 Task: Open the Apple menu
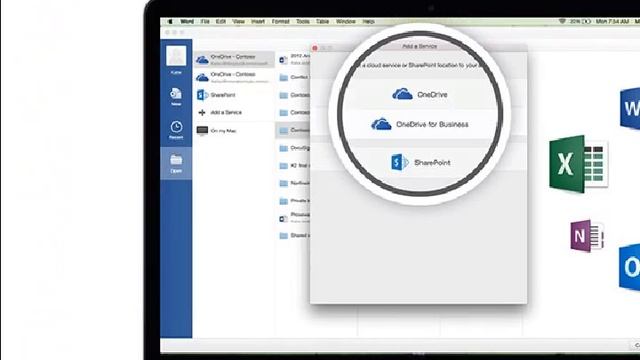coord(170,22)
